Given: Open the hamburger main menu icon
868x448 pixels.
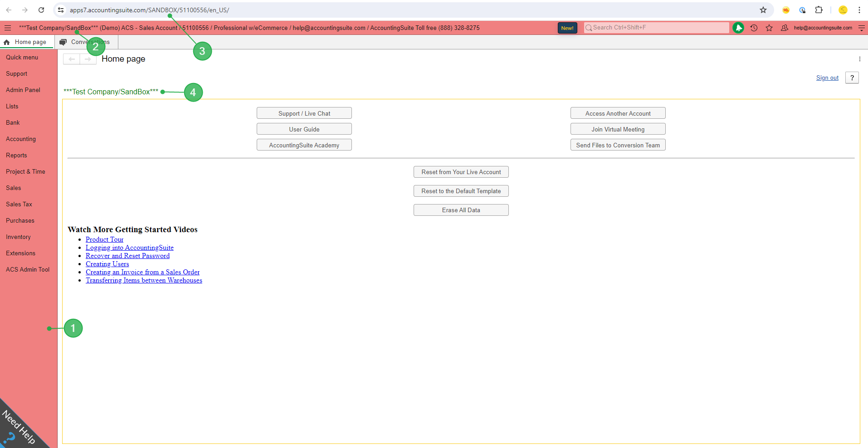Looking at the screenshot, I should coord(8,28).
